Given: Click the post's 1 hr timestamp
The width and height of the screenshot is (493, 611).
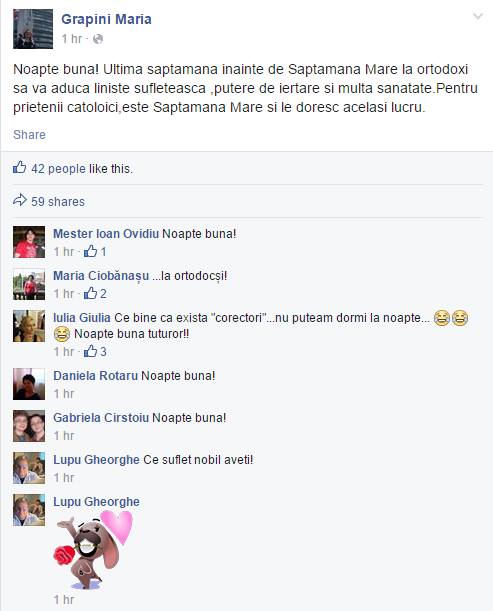Looking at the screenshot, I should coord(72,39).
